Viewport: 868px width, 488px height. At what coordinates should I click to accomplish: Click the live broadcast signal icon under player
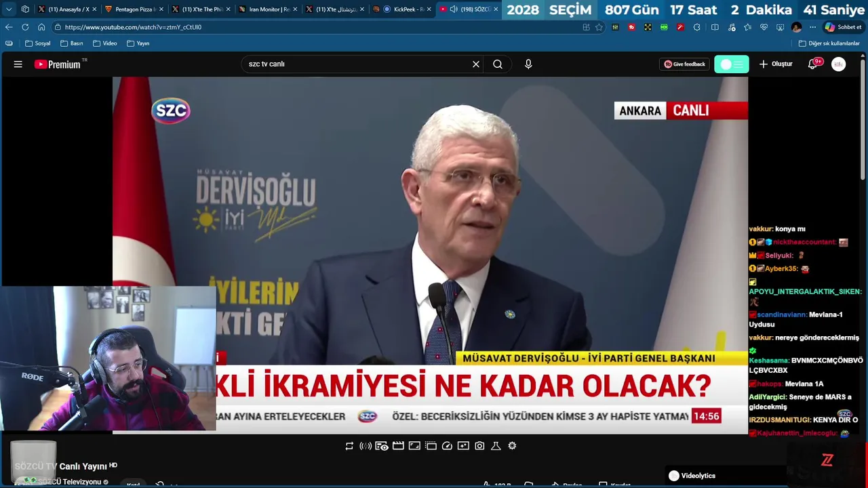(366, 446)
